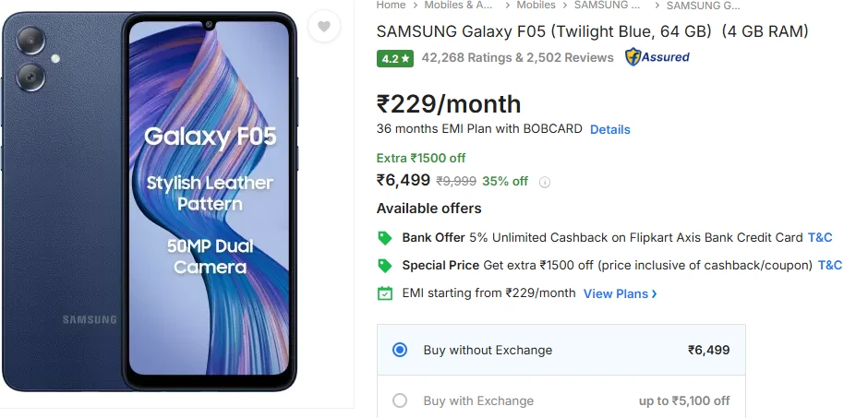Image resolution: width=868 pixels, height=418 pixels.
Task: Open T&C link for the Bank Offer
Action: coord(820,237)
